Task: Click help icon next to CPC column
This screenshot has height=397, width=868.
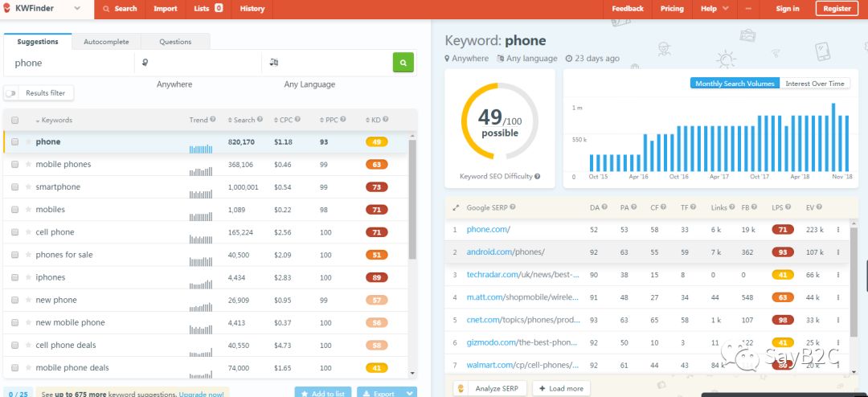Action: 297,120
